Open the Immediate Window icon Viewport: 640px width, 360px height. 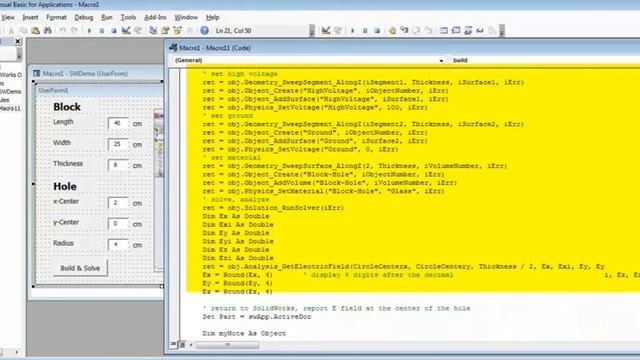456,31
